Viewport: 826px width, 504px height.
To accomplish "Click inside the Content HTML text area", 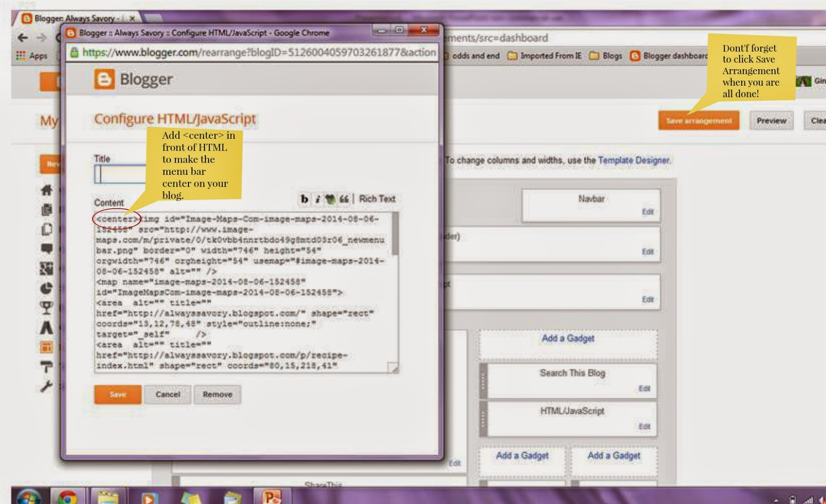I will (243, 292).
